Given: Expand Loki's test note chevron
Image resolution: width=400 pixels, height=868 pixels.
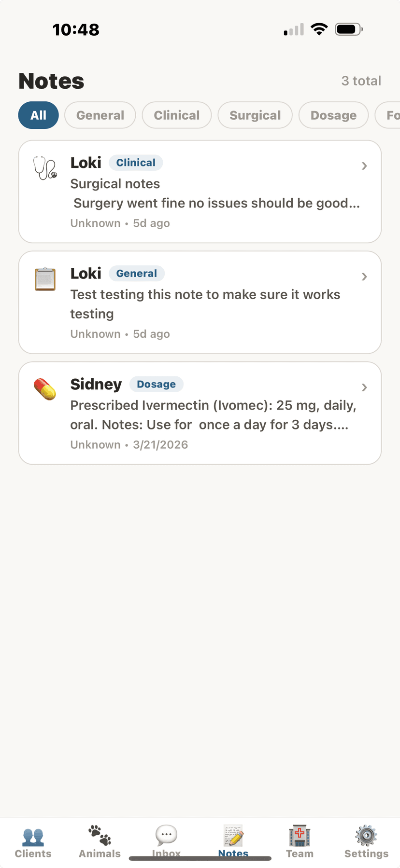Looking at the screenshot, I should pyautogui.click(x=364, y=277).
